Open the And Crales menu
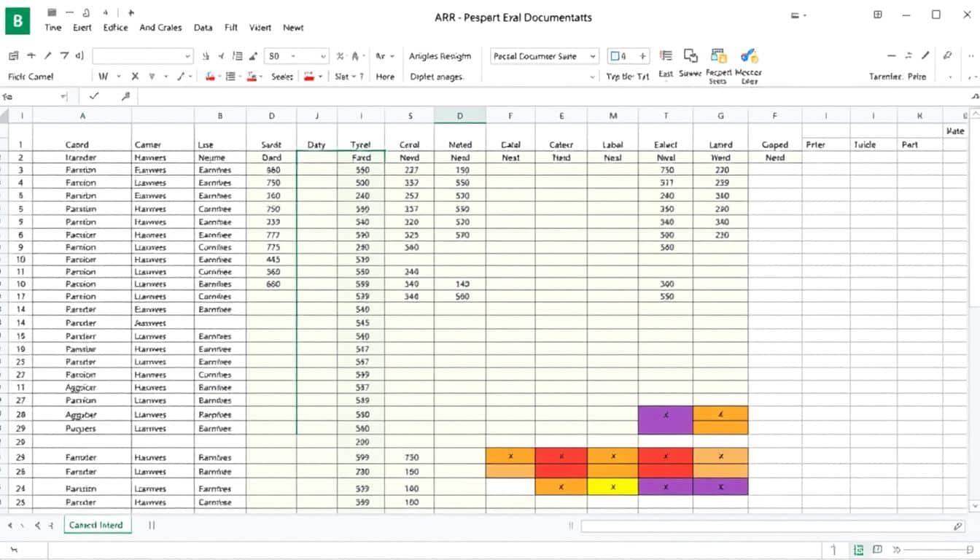980x560 pixels. [160, 28]
